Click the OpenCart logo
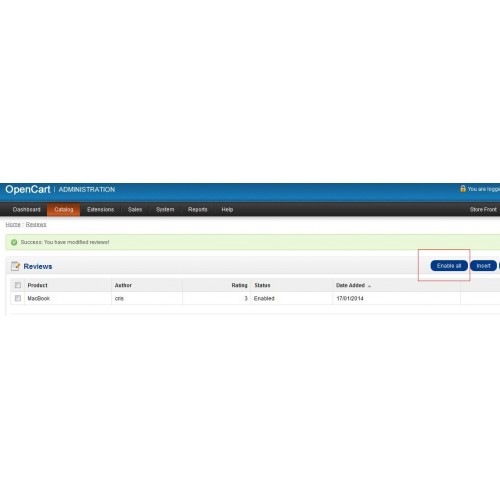 [28, 189]
